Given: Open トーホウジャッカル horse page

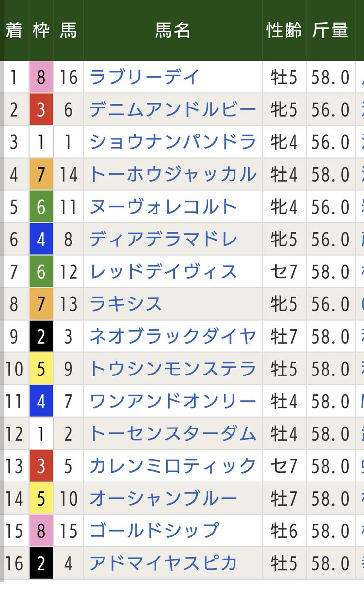Looking at the screenshot, I should pos(172,174).
